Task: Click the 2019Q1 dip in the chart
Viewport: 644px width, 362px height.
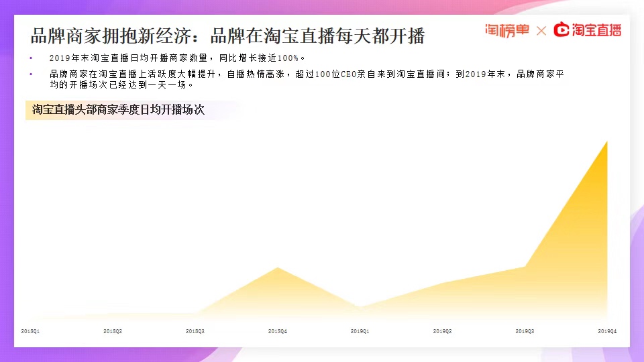Action: click(360, 306)
